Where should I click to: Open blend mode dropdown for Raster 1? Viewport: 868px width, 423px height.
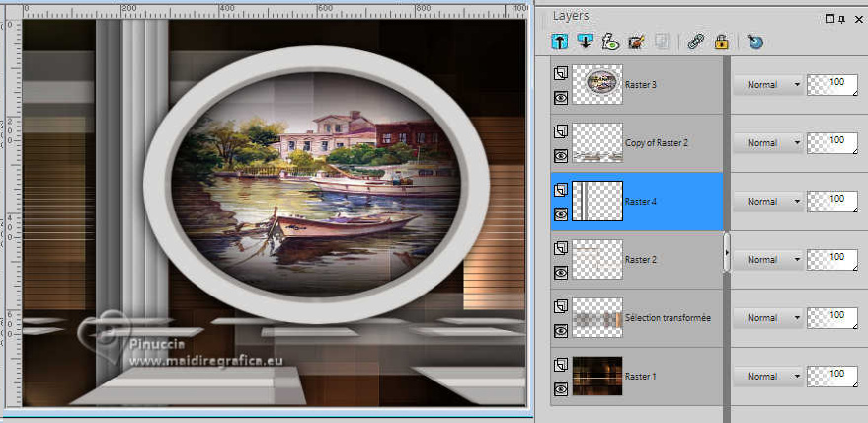click(768, 376)
